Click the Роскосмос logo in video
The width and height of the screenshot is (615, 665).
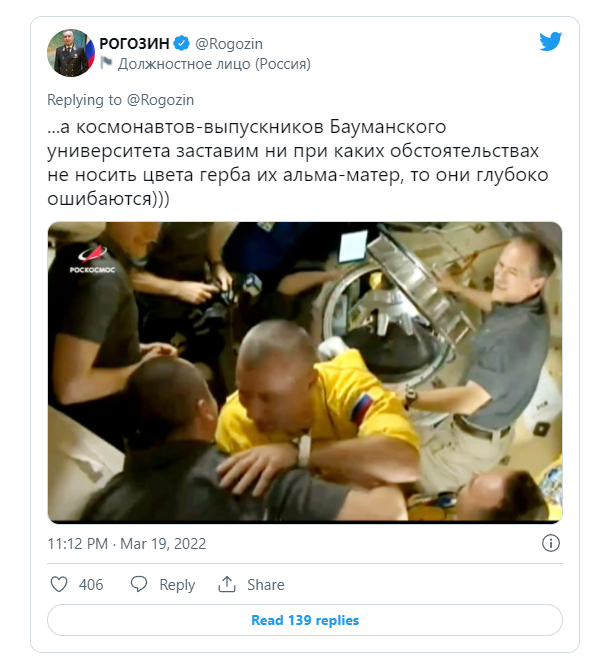pyautogui.click(x=92, y=259)
